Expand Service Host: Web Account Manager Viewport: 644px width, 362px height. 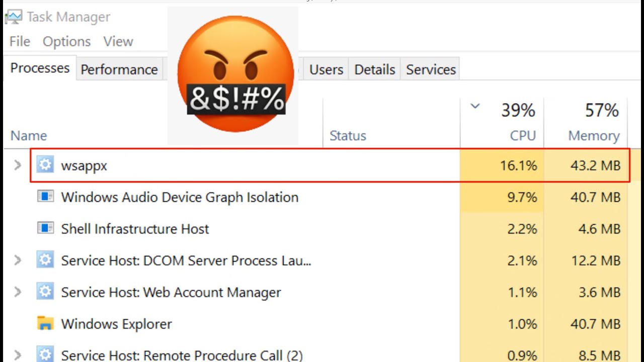coord(18,292)
